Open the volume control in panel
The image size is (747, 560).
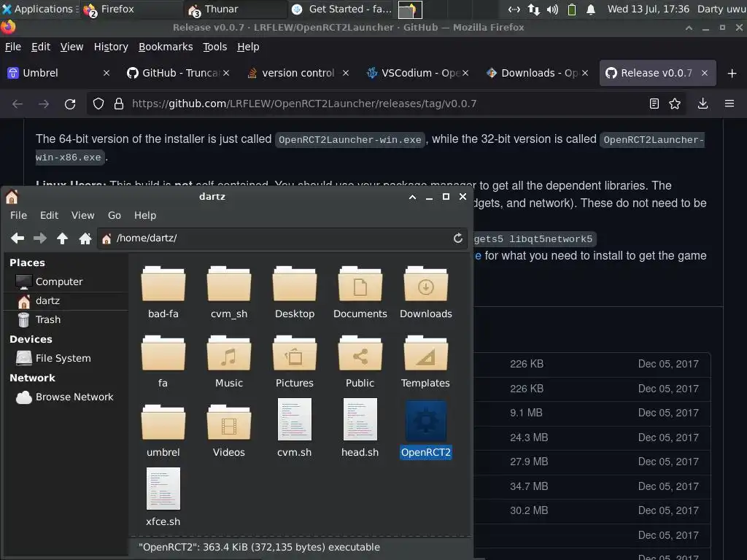(x=552, y=9)
